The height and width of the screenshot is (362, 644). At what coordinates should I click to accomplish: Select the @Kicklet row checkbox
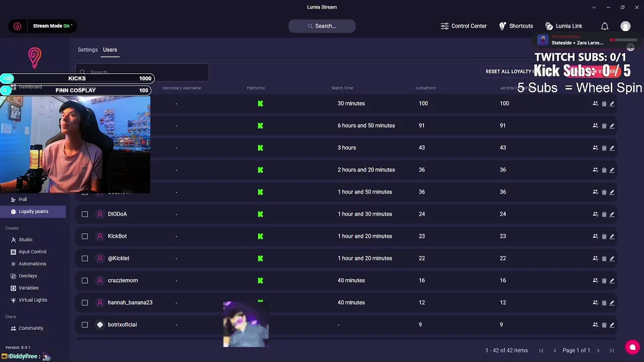tap(85, 258)
